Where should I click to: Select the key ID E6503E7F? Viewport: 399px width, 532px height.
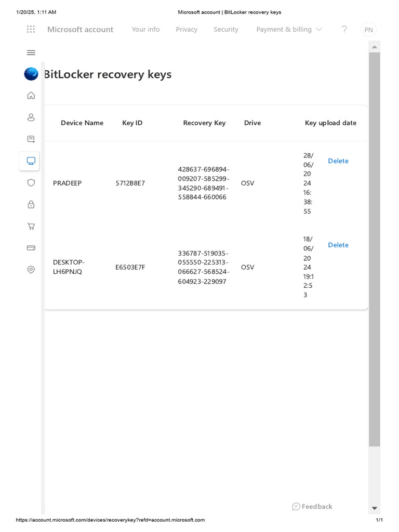[130, 268]
